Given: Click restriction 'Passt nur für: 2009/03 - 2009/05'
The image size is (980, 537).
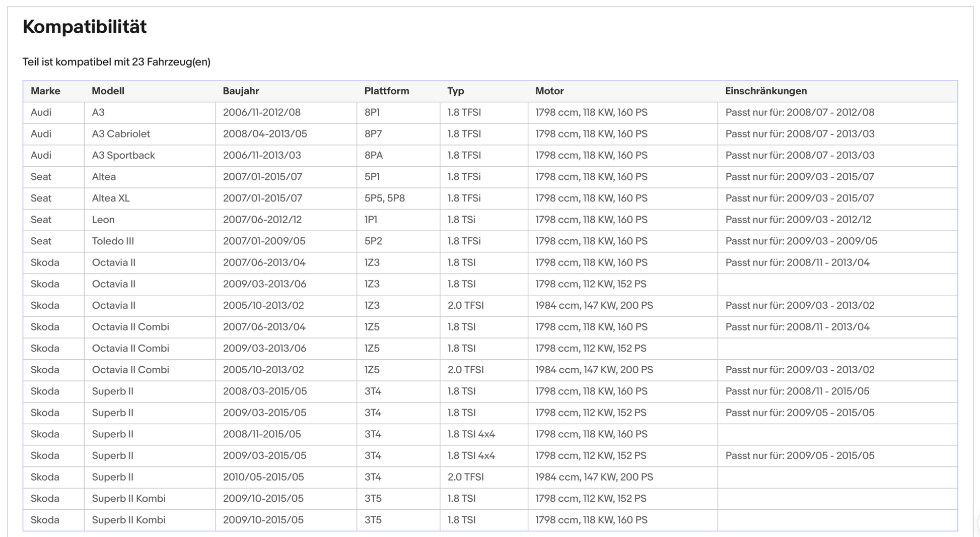Looking at the screenshot, I should (x=801, y=241).
